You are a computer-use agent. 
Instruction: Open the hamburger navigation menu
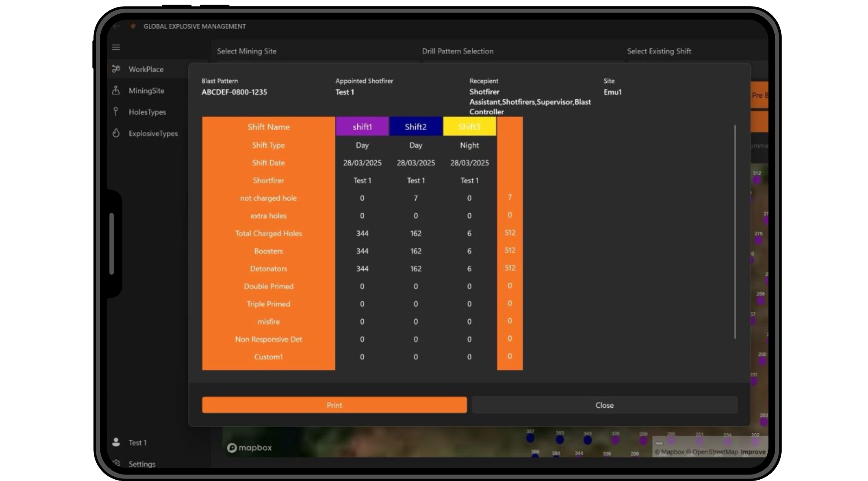click(x=116, y=47)
